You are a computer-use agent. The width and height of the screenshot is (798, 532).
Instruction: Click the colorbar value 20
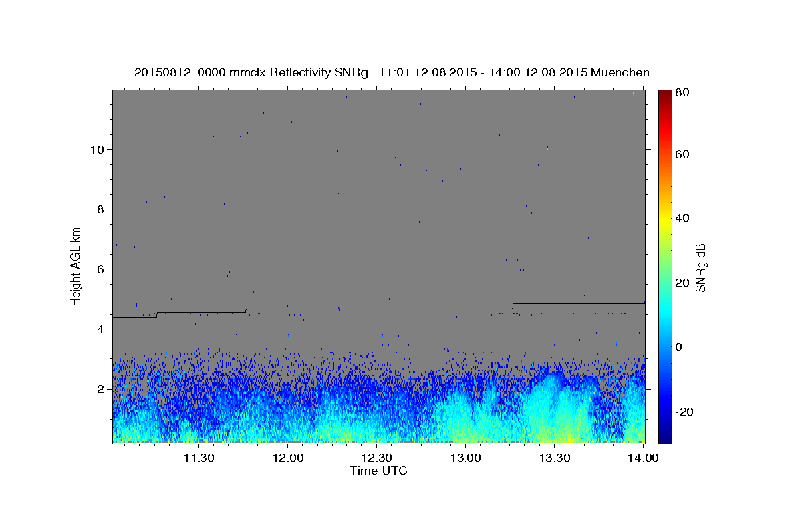point(682,283)
